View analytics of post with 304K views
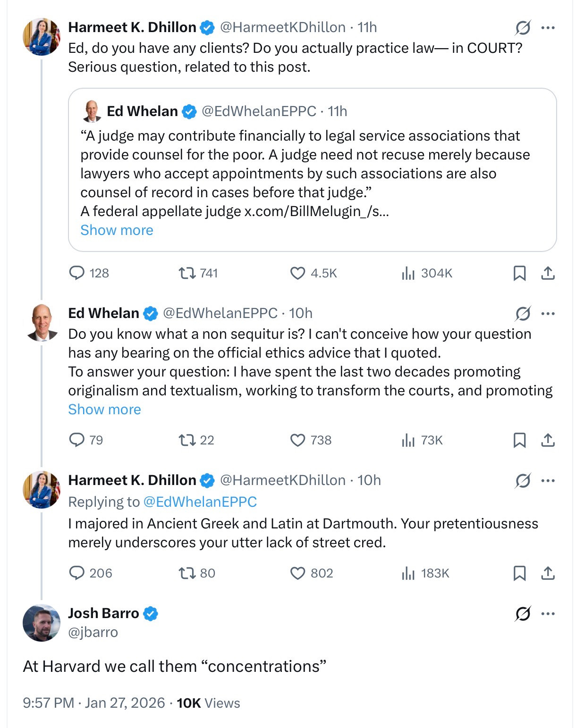The image size is (576, 728). pyautogui.click(x=408, y=273)
